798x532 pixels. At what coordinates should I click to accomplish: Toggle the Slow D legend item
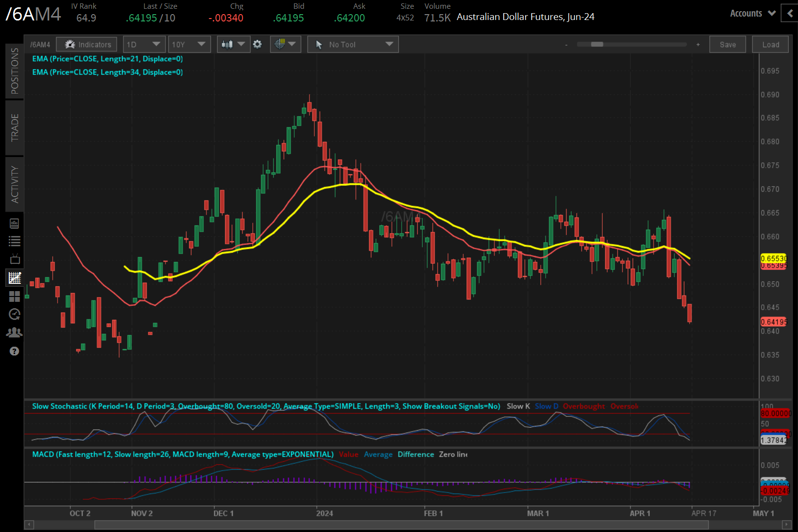(546, 406)
